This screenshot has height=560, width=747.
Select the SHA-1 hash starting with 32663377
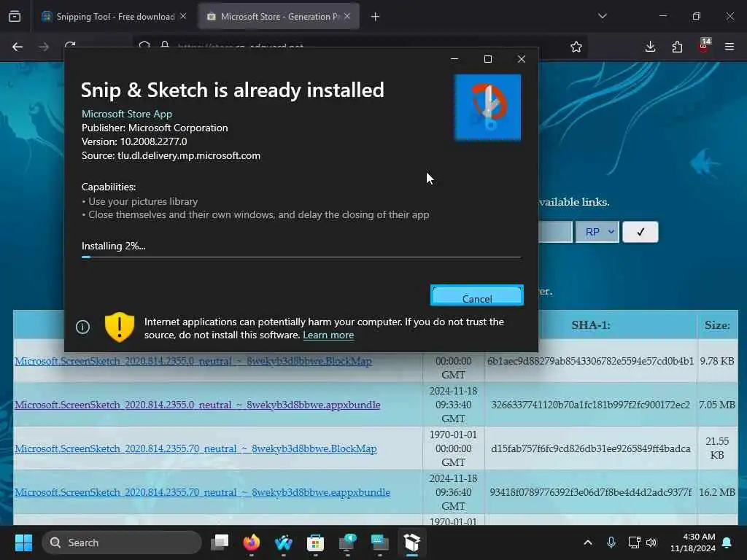[x=590, y=405]
